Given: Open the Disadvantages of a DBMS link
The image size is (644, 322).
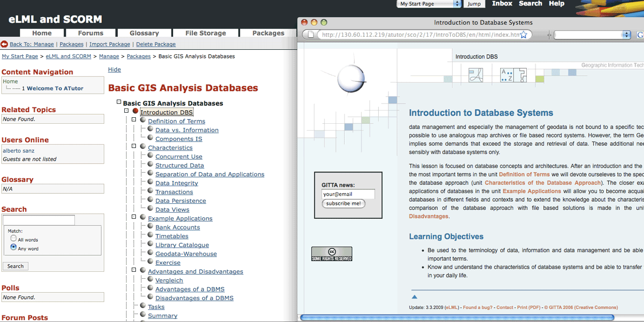Looking at the screenshot, I should pos(194,298).
